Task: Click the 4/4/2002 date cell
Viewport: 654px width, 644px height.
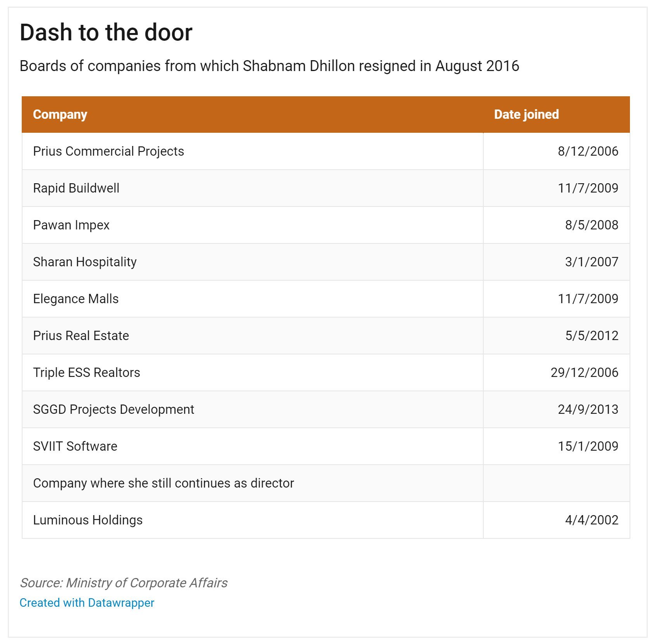Action: (591, 520)
